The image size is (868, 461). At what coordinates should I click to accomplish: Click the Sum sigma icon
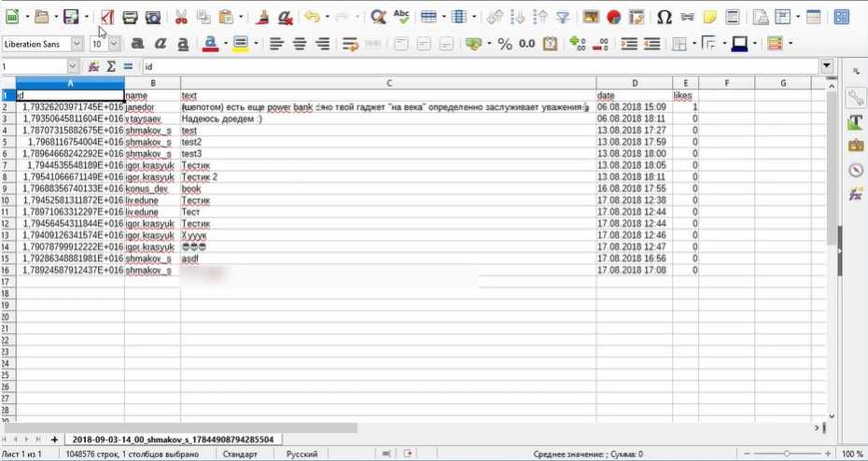(111, 66)
